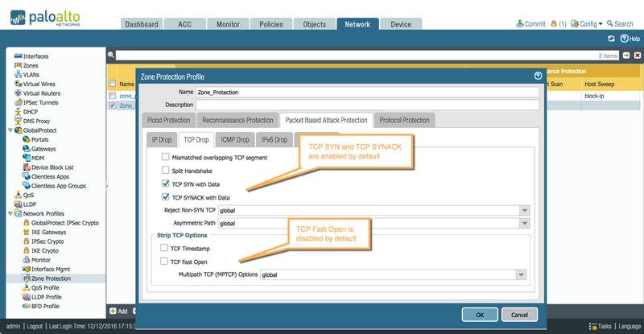Check the zone_ first row checkbox
This screenshot has height=334, width=644.
coord(112,96)
